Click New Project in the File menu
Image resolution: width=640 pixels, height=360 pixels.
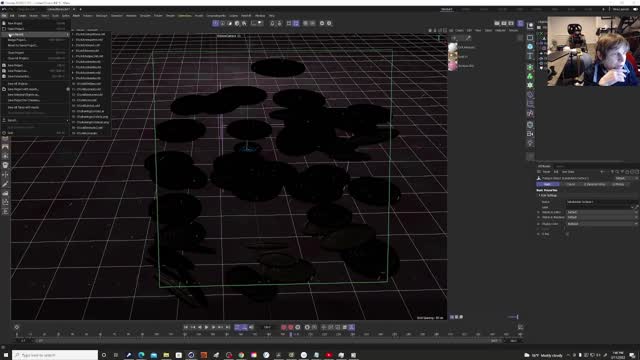[15, 23]
